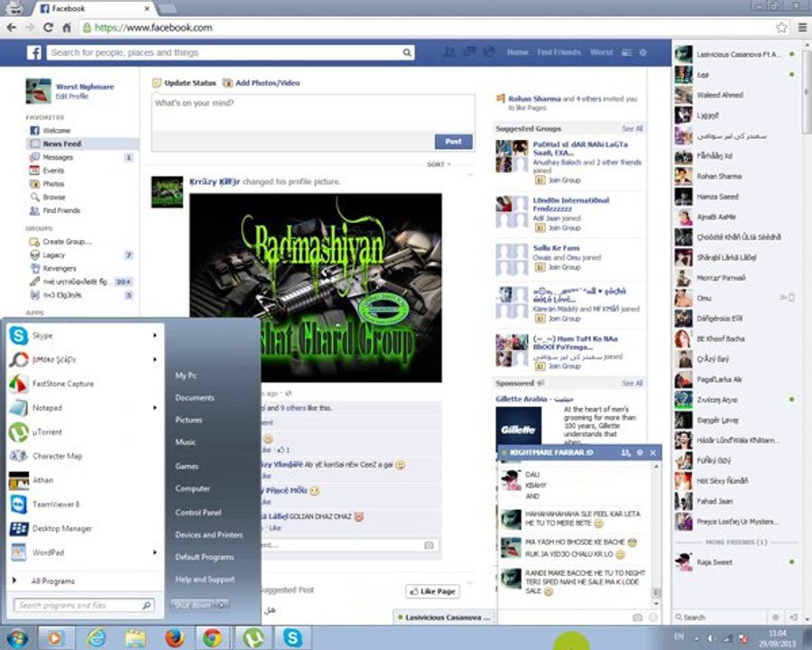This screenshot has width=812, height=650.
Task: Click Find Friends link in header
Action: pyautogui.click(x=558, y=52)
